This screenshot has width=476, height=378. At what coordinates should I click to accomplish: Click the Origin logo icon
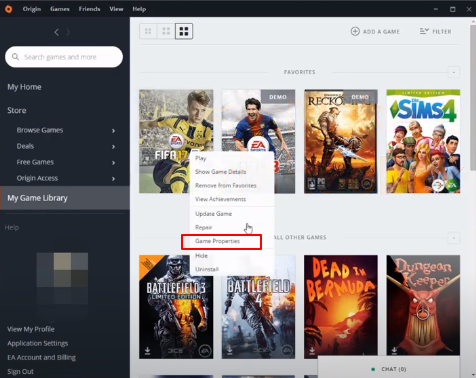tap(9, 9)
